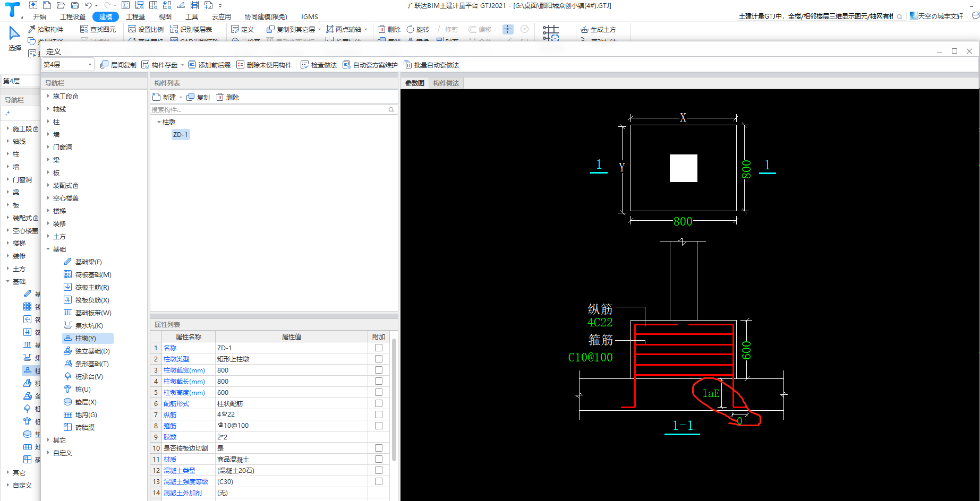980x501 pixels.
Task: Toggle 附加 checkbox for 柱墩截宽 row
Action: point(379,370)
